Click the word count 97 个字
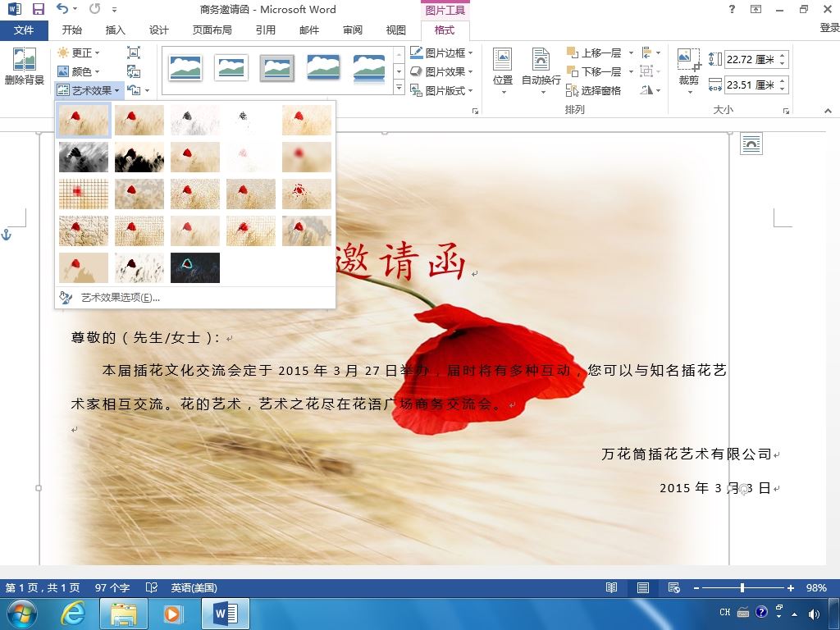 112,587
